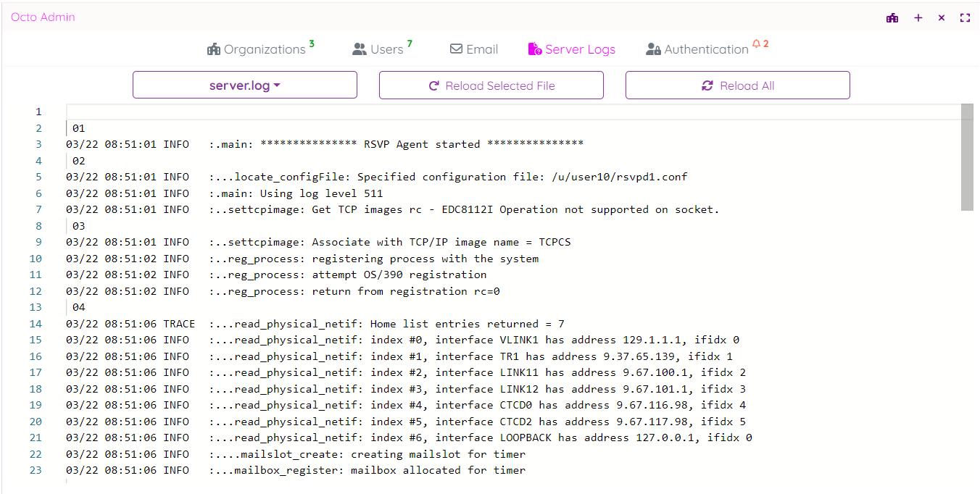This screenshot has width=980, height=494.
Task: Click the vertical scrollbar thumb in log viewer
Action: [967, 156]
